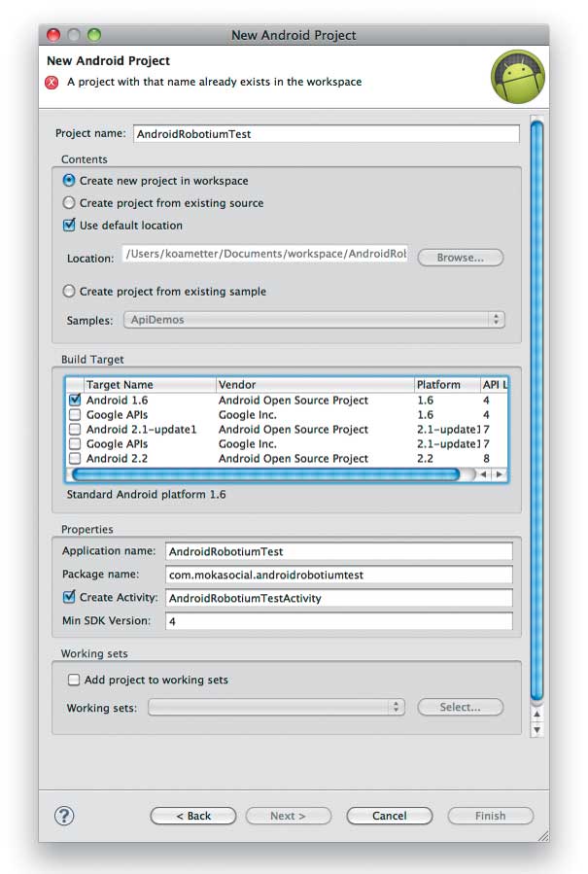Check the Google APIs 1.6 target checkbox

coord(75,415)
